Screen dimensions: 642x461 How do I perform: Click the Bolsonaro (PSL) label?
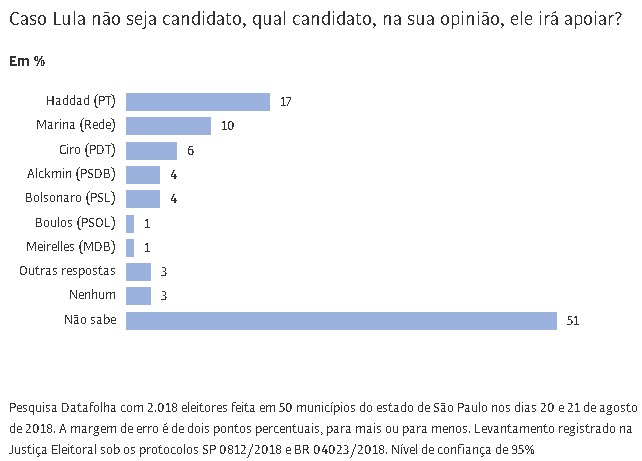tap(71, 198)
